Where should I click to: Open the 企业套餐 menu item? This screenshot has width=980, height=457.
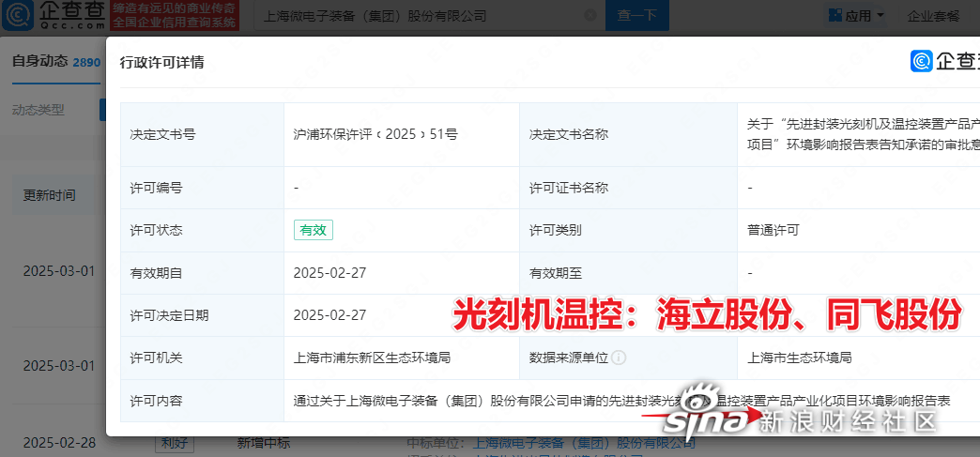(x=934, y=16)
